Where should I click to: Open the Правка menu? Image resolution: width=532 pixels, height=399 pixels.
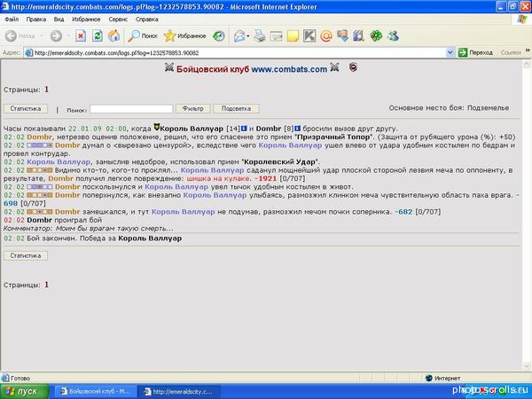(36, 20)
